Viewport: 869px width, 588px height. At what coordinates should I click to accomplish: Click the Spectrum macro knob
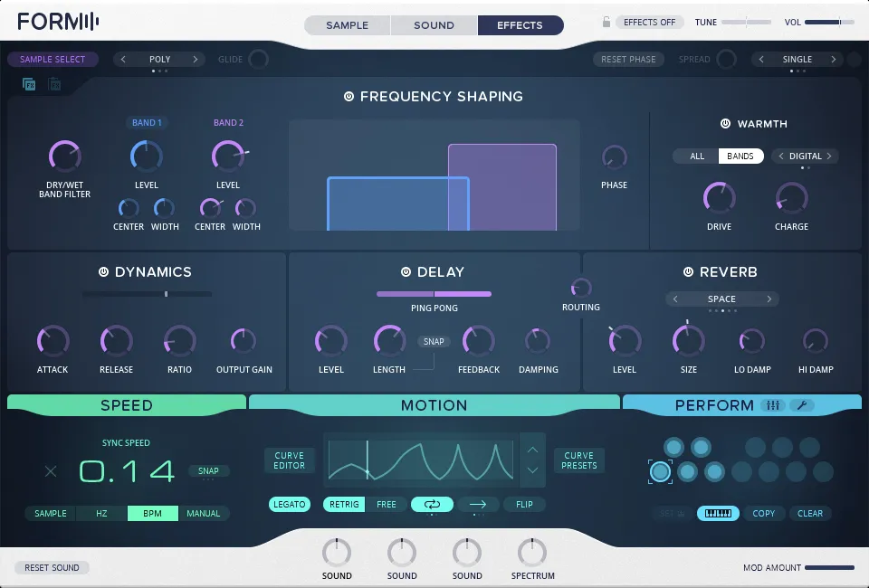coord(532,552)
